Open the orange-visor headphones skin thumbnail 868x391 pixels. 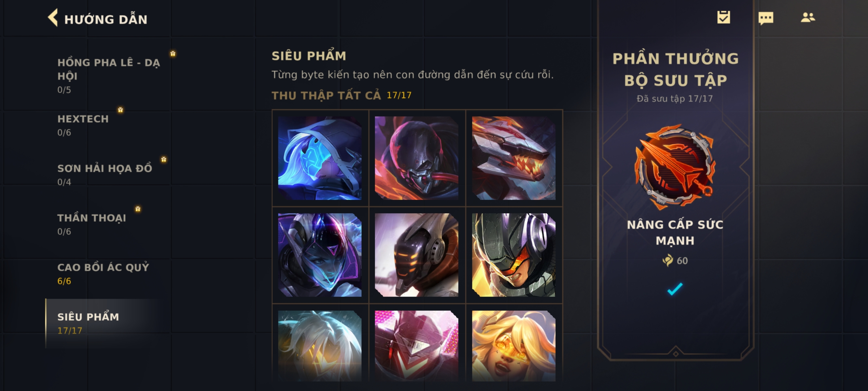pyautogui.click(x=514, y=255)
